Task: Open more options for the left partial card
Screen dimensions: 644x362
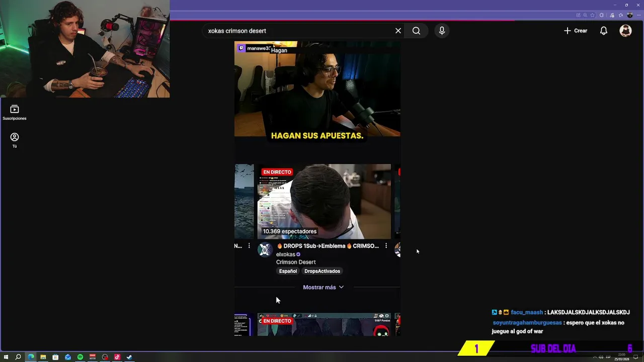Action: (249, 246)
